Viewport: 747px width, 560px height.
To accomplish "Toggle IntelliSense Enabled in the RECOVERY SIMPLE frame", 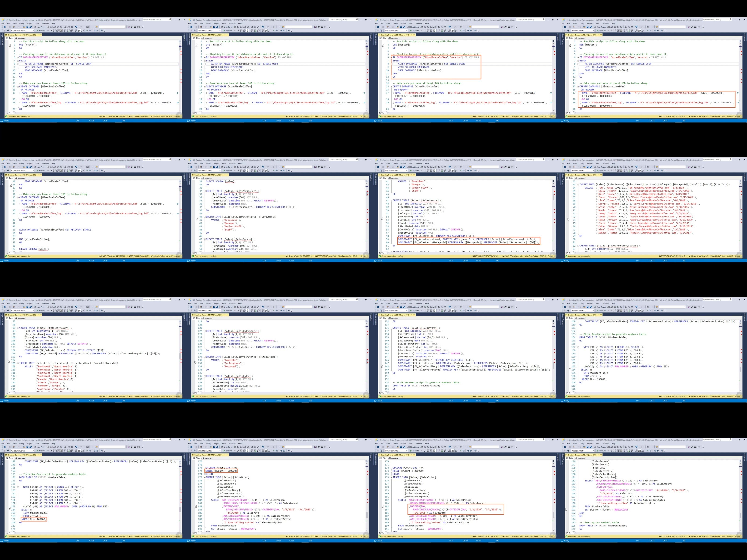I will pos(61,171).
